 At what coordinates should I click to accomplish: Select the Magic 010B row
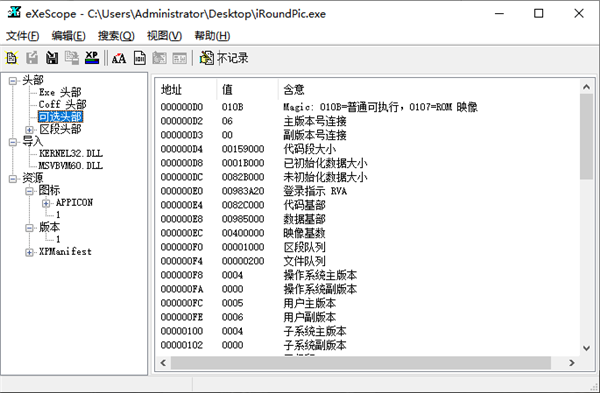[x=367, y=107]
